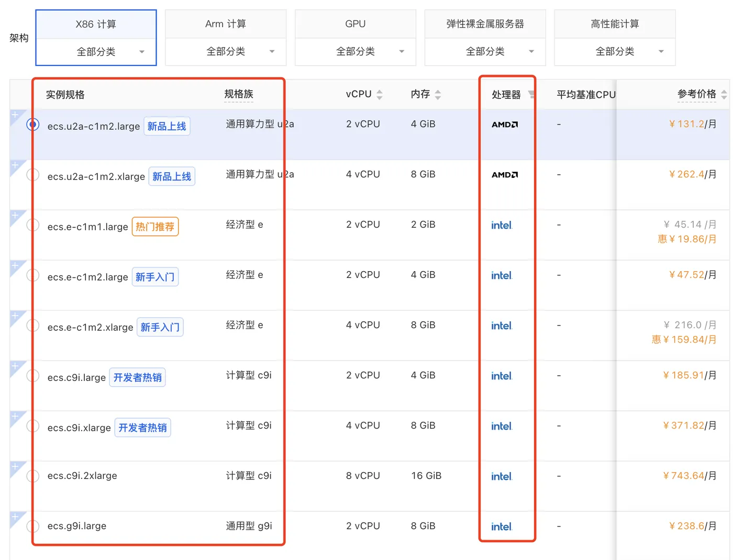Click the discounted price 惠¥19.86/月

(687, 239)
